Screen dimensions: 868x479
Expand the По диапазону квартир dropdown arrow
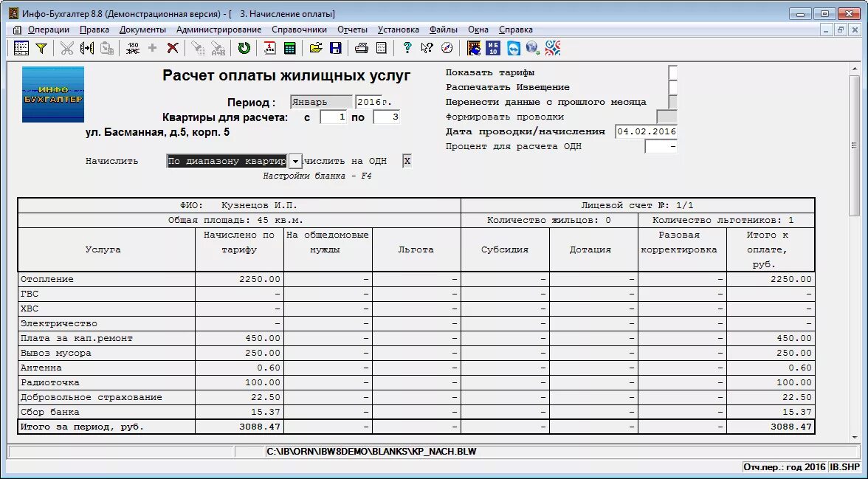pos(295,162)
